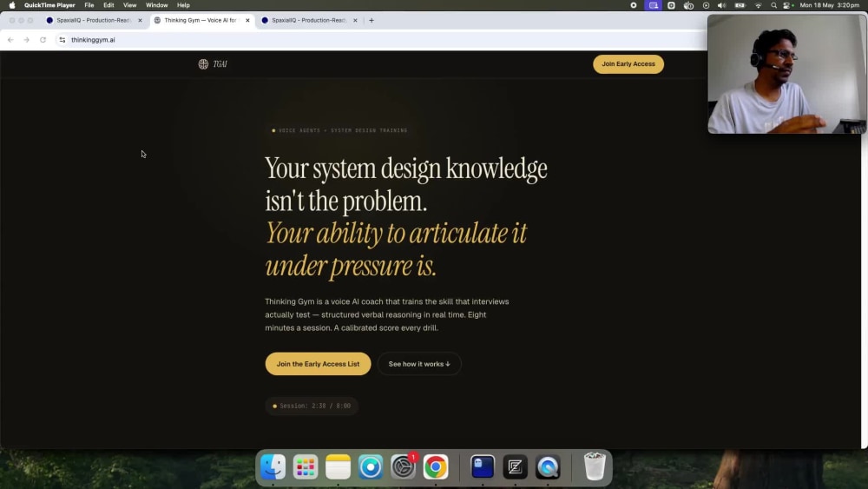Open the View menu
Screen dimensions: 868x489
pos(129,5)
